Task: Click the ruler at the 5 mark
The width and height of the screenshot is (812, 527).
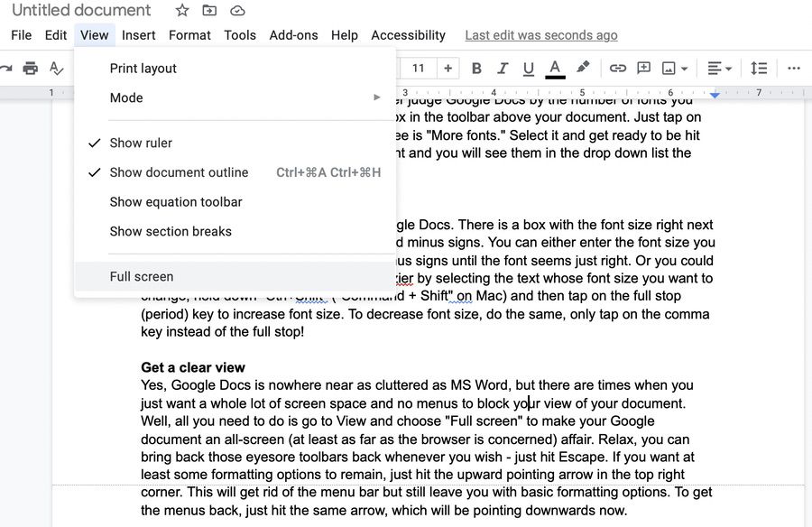Action: coord(582,93)
